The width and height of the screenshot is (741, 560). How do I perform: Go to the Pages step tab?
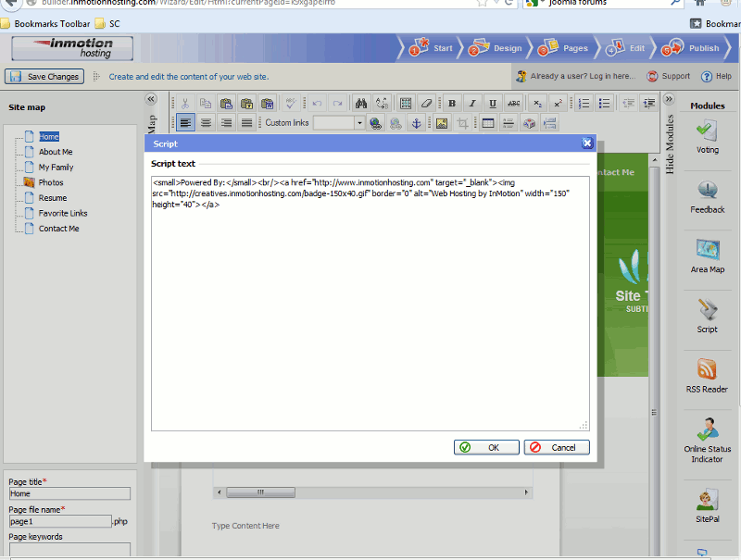point(563,48)
